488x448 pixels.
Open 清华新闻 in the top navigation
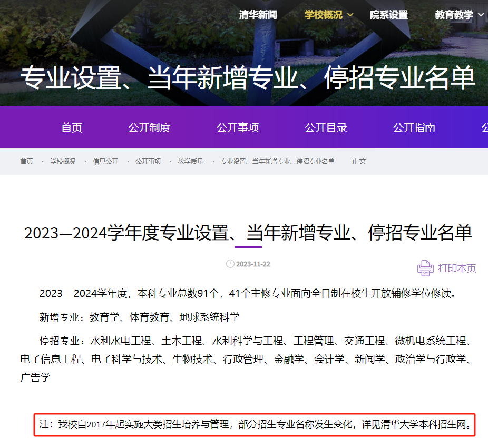click(x=258, y=15)
